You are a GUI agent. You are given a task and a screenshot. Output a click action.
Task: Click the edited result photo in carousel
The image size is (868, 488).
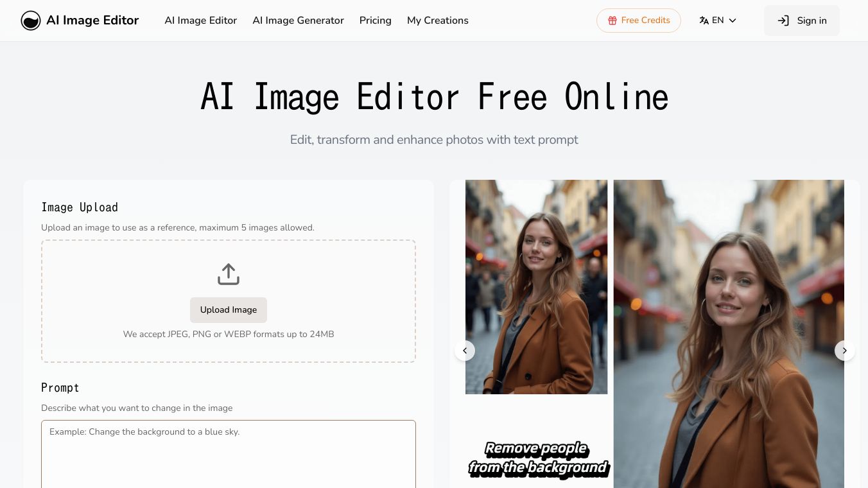pos(729,334)
